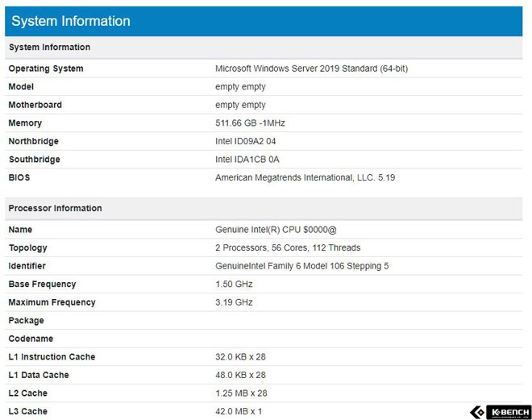The width and height of the screenshot is (532, 420).
Task: Select '2 Processors, 56 Cores, 112 Threads' value
Action: 288,248
